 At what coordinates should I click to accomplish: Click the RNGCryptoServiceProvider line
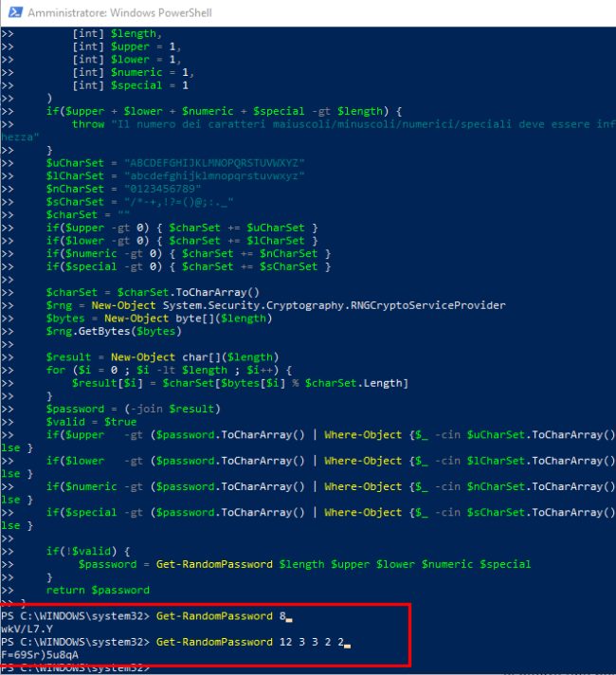click(x=276, y=304)
